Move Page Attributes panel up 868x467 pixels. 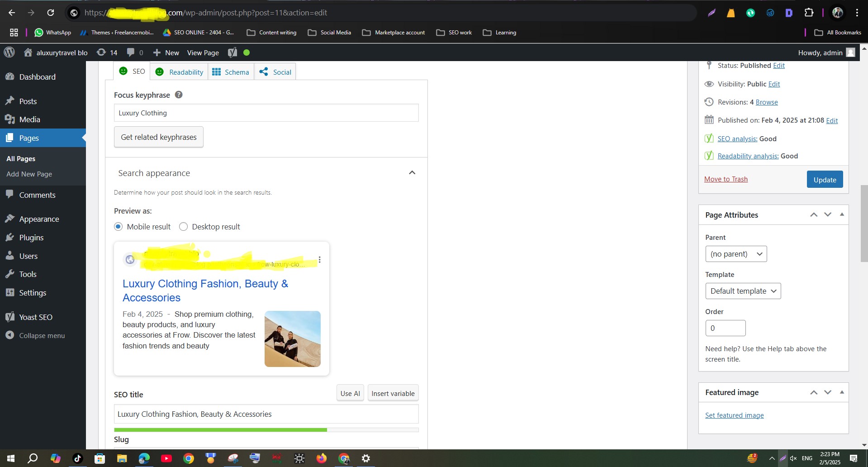[814, 214]
